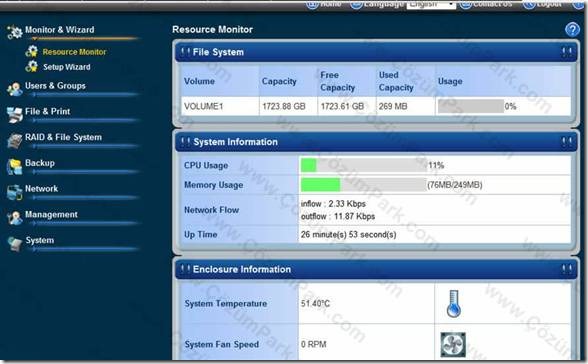Click the Users & Groups people icon
The height and width of the screenshot is (364, 588).
click(x=15, y=89)
